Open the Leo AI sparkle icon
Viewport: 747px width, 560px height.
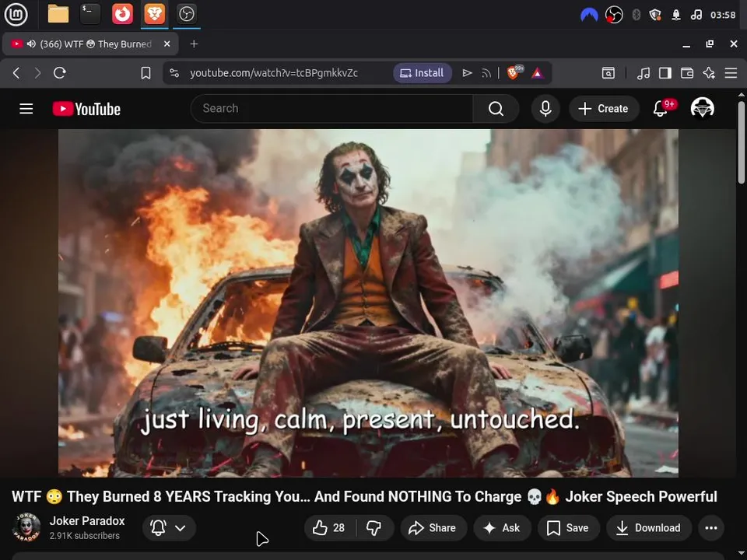[709, 73]
